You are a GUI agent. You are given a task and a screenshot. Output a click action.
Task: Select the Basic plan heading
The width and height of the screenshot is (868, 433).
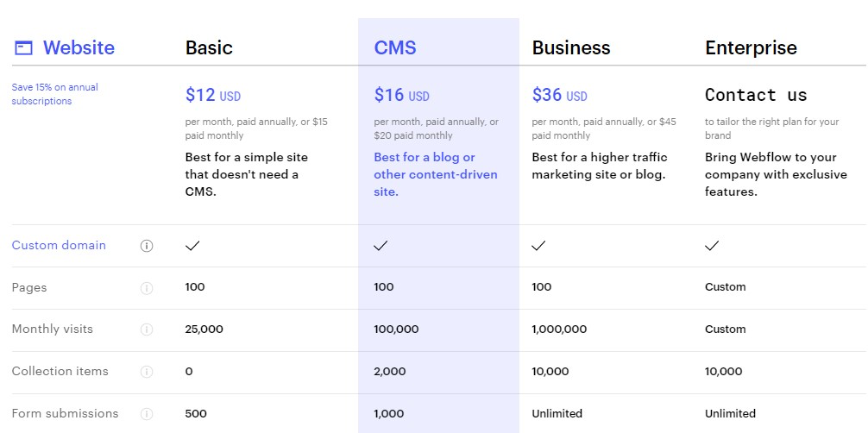tap(209, 48)
